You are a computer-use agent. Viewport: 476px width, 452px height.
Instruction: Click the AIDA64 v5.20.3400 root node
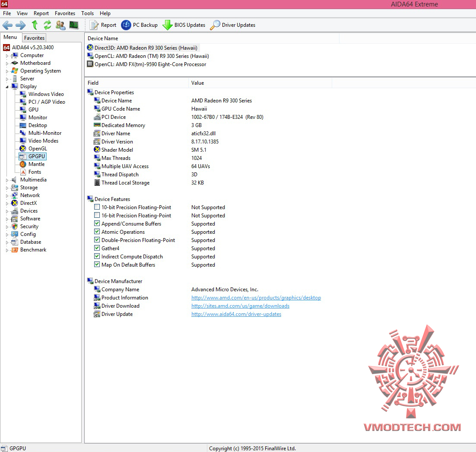click(33, 48)
